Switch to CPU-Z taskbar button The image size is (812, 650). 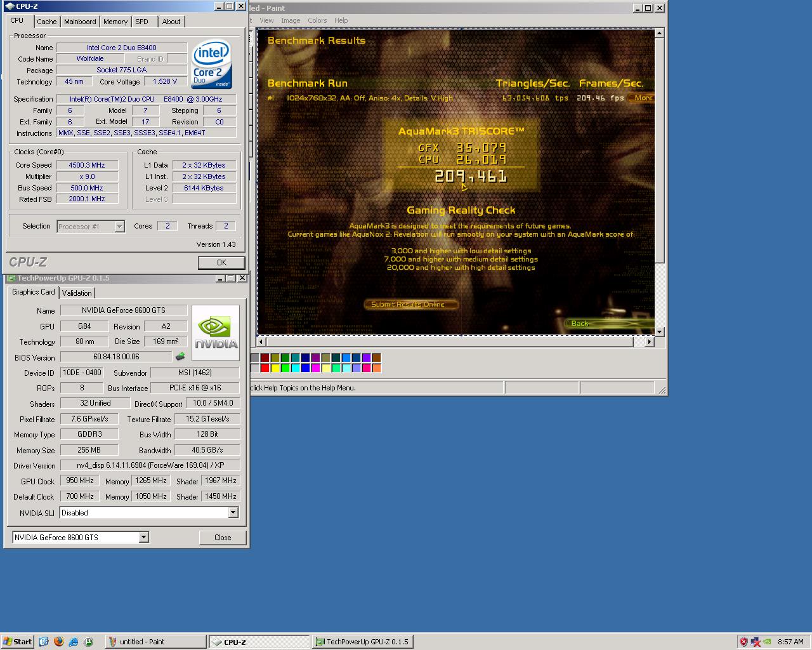coord(259,642)
